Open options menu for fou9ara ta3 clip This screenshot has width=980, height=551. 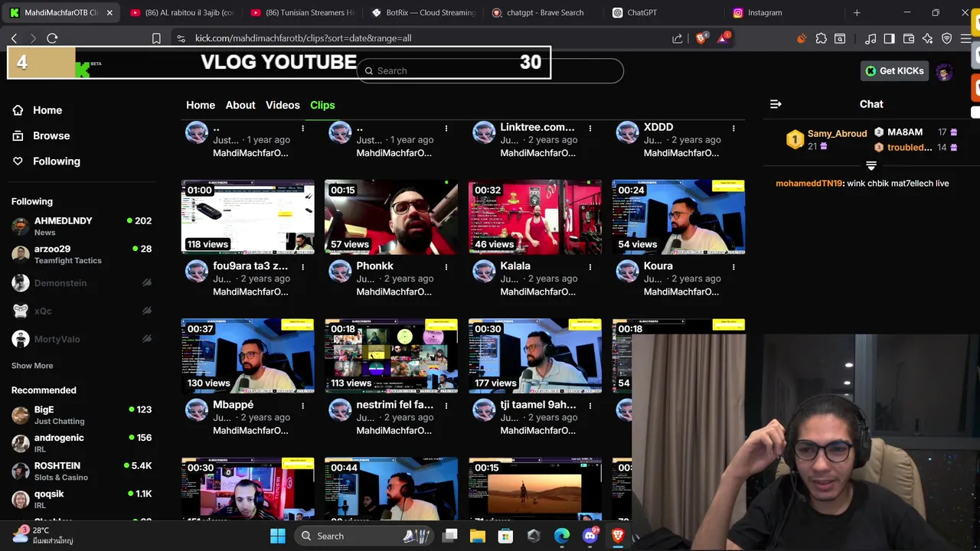(x=303, y=267)
